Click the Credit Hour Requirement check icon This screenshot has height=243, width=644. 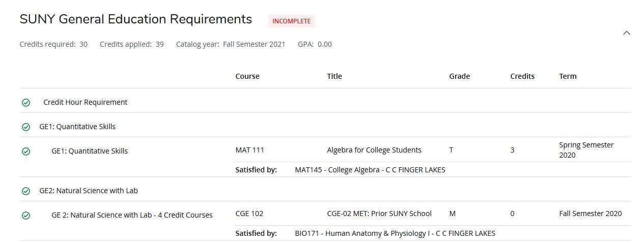pos(26,103)
